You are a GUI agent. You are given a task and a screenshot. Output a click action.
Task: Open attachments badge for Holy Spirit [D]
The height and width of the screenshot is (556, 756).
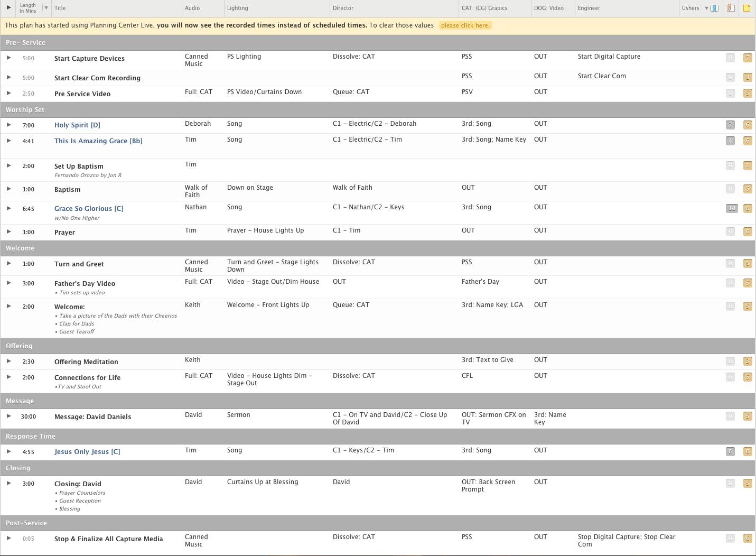point(730,125)
